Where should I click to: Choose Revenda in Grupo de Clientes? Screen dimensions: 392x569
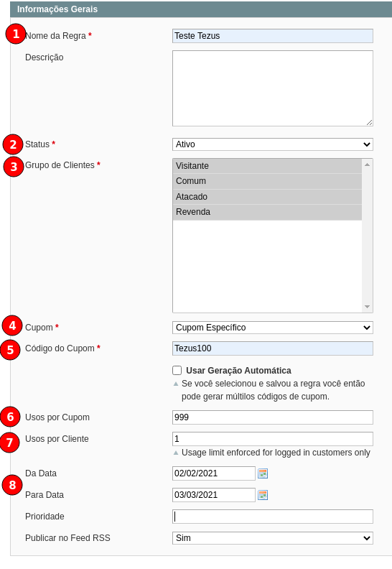pos(268,212)
